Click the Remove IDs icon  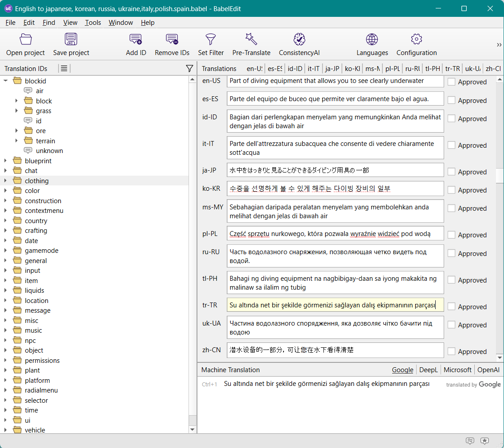coord(172,39)
